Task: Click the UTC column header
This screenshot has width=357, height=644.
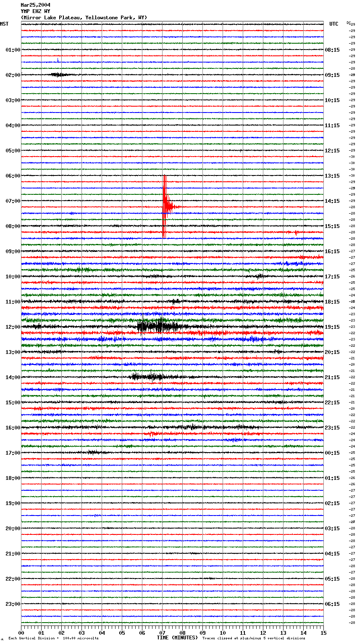Action: coord(334,24)
